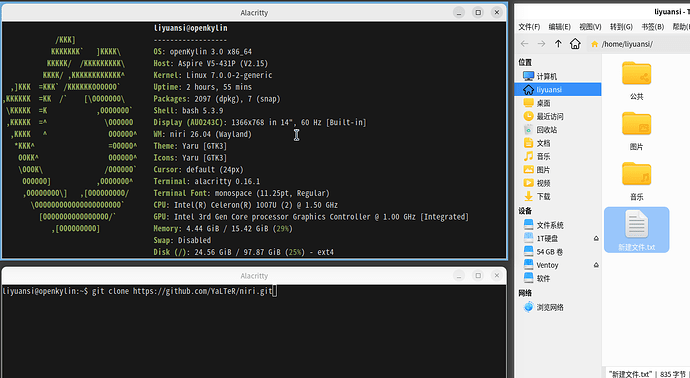Click the CPU: Intel Celeron 1007U line
The image size is (690, 378).
(246, 205)
